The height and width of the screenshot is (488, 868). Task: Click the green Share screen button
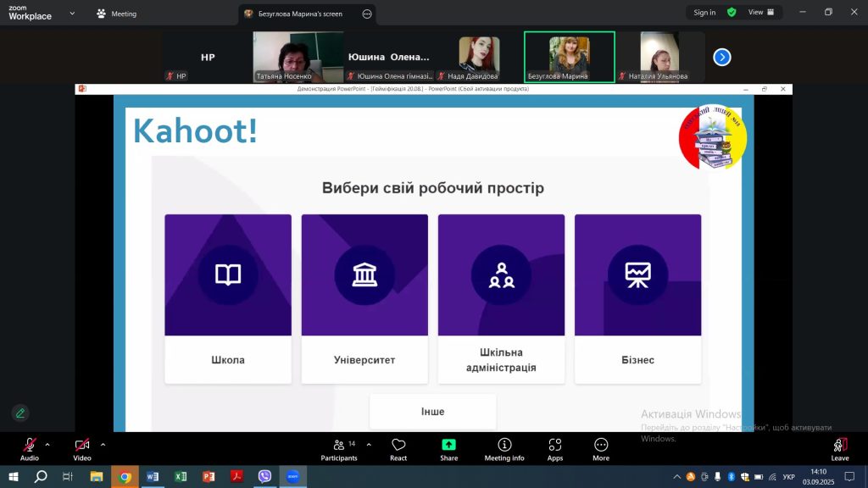(x=449, y=449)
